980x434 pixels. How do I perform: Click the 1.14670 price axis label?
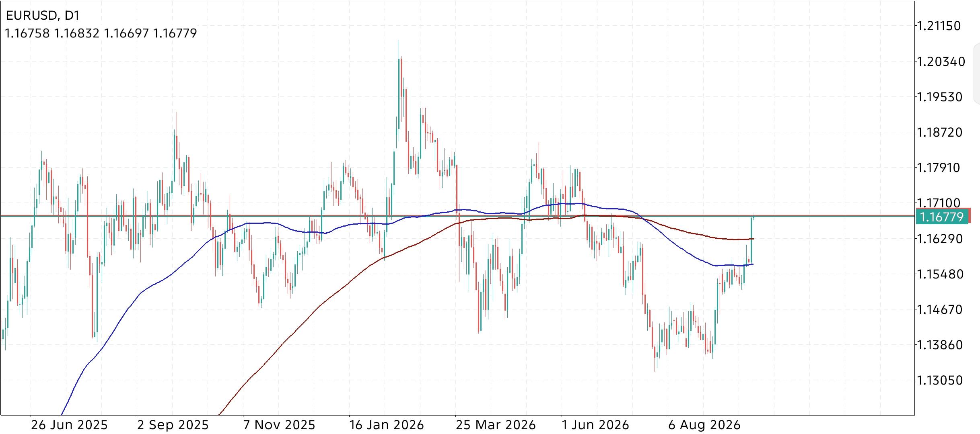coord(940,309)
